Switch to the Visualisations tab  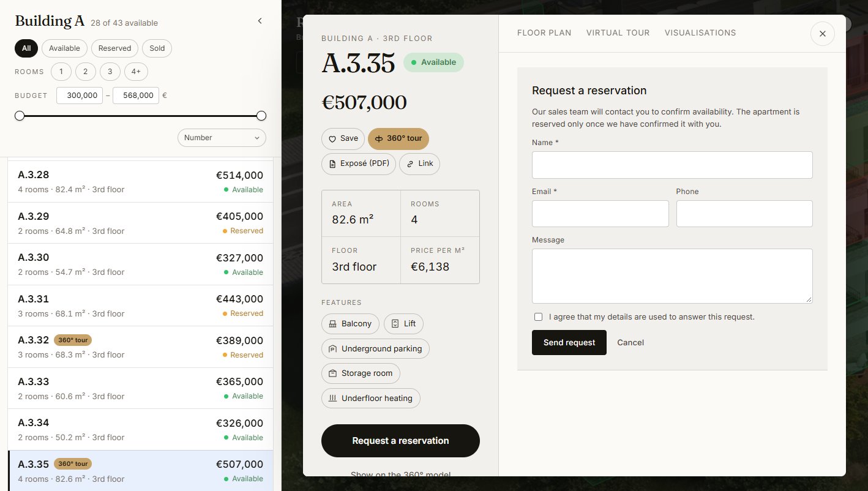(700, 33)
